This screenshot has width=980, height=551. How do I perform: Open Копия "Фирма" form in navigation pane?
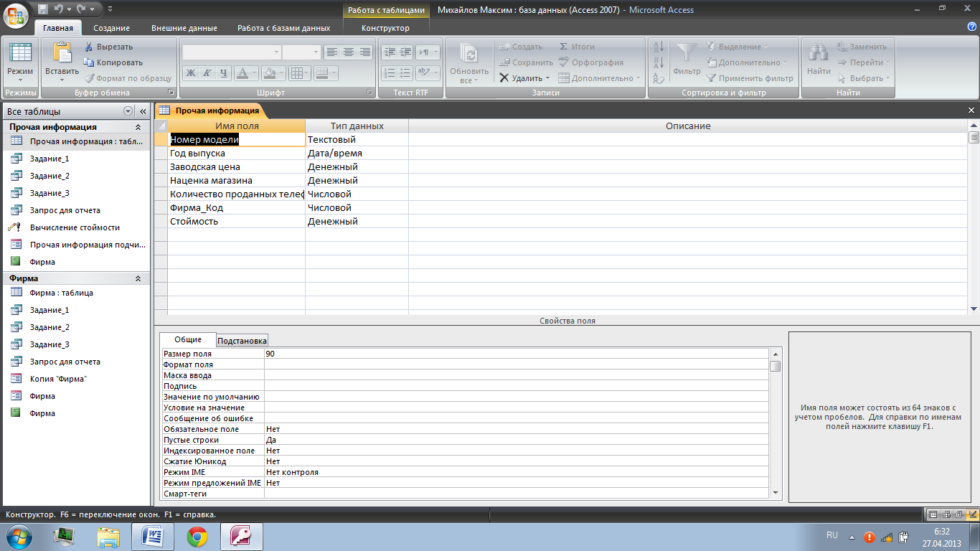(59, 379)
